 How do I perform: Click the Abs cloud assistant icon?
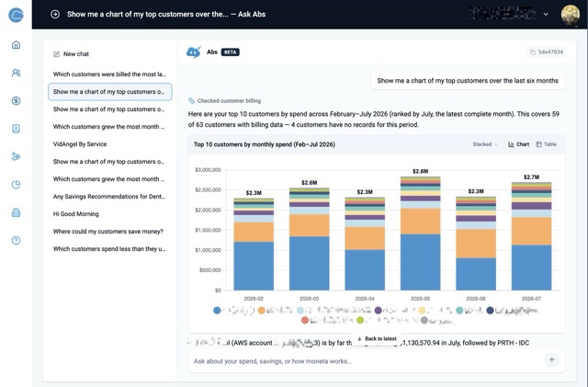[194, 52]
